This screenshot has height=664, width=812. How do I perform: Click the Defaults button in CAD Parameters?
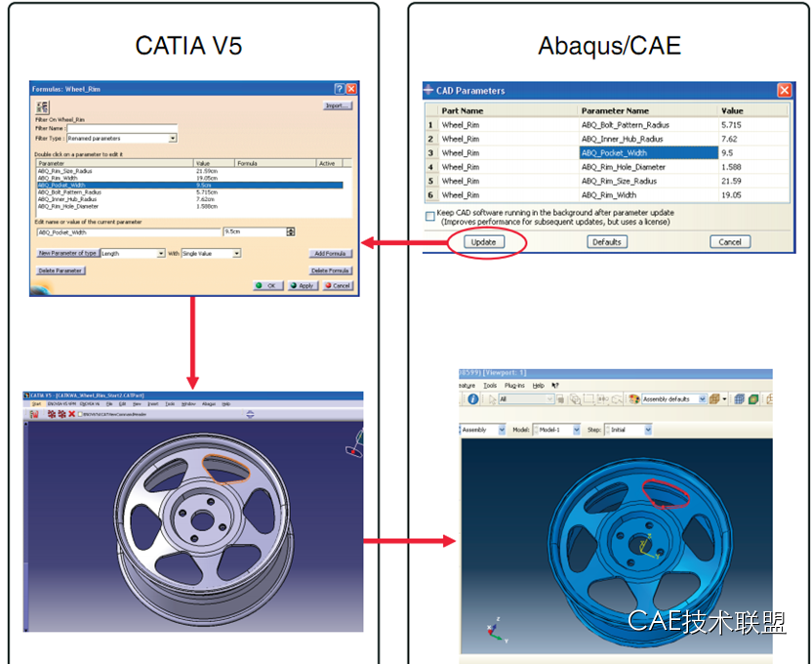[607, 242]
